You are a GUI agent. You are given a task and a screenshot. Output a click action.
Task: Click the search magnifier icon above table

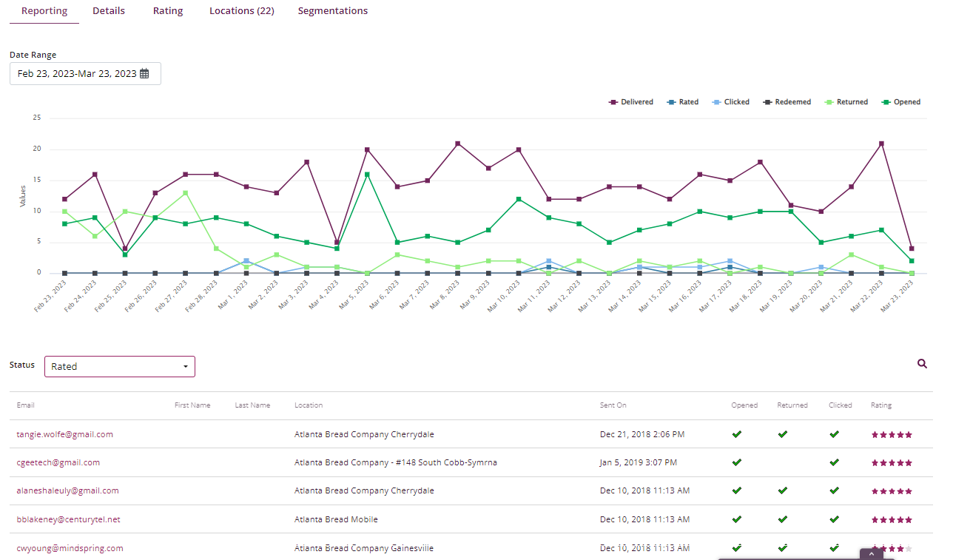coord(922,364)
